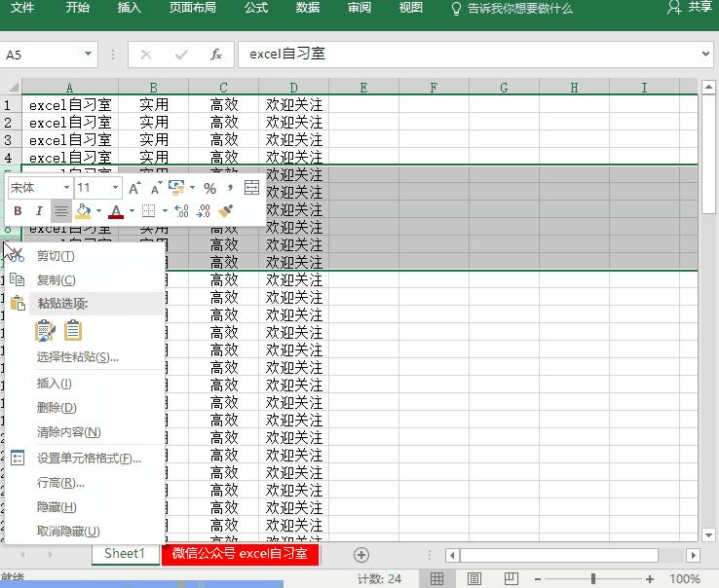
Task: Choose 取消隐藏(U) from context menu
Action: coord(85,531)
